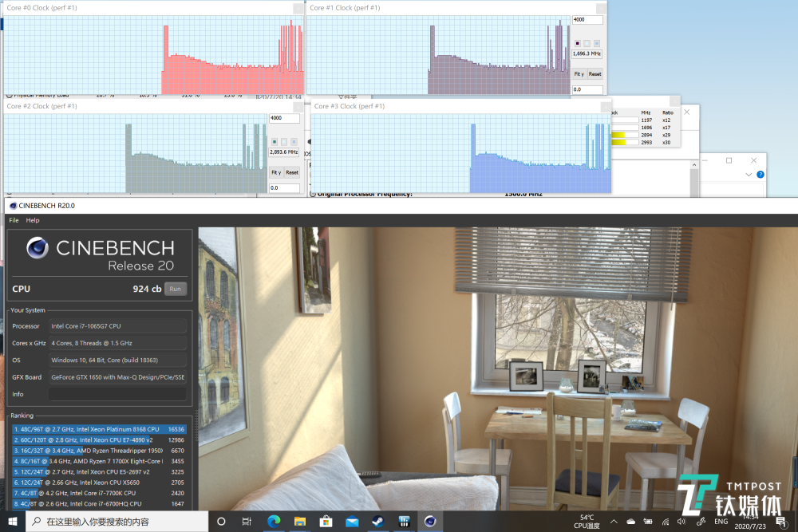Click the Info text field in Your System
The height and width of the screenshot is (532, 798).
point(117,394)
